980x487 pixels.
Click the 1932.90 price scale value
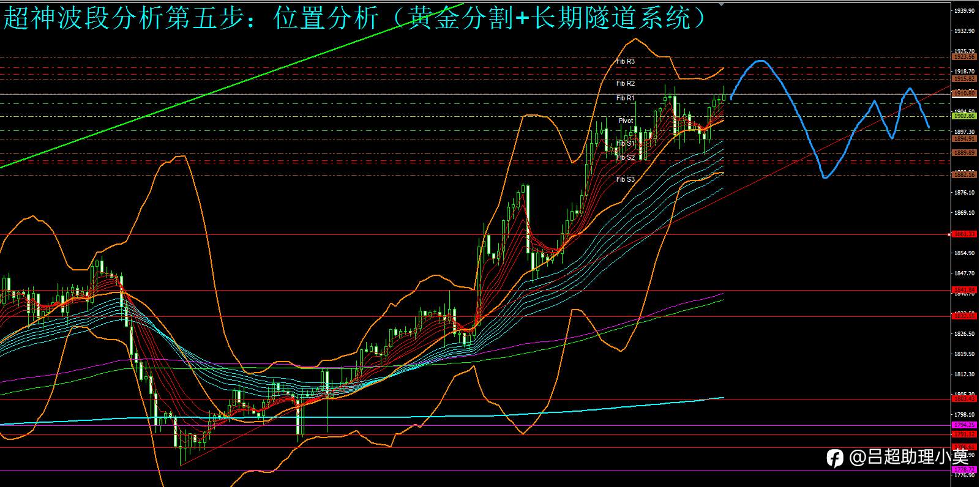pos(964,31)
